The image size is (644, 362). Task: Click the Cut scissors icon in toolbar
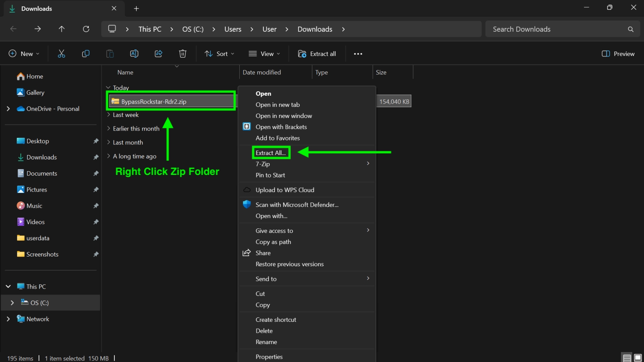coord(61,54)
